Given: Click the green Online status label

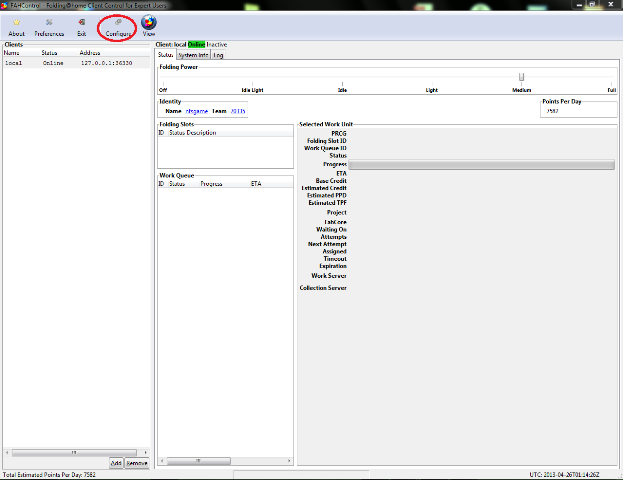Looking at the screenshot, I should pos(196,45).
